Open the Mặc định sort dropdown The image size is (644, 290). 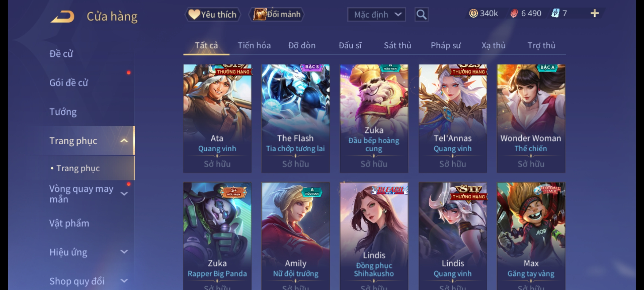coord(376,15)
